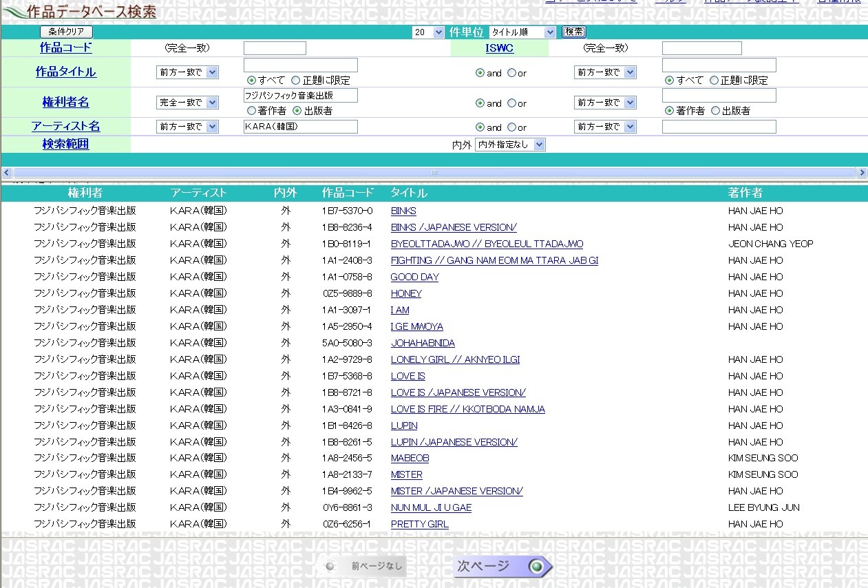Open NUN MUL JI U GAE link
Image resolution: width=868 pixels, height=588 pixels.
(431, 507)
